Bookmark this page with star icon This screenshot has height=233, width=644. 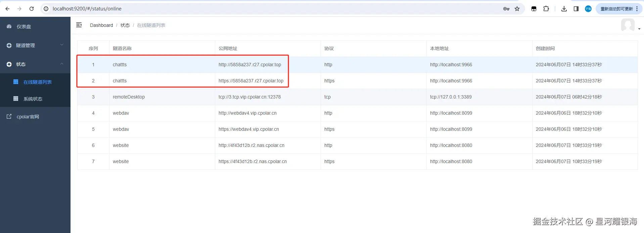point(517,9)
